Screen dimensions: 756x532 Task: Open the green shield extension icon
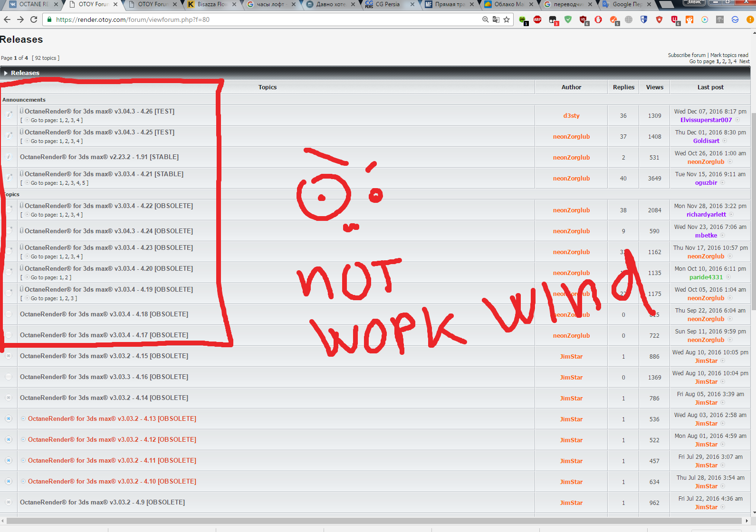pyautogui.click(x=568, y=19)
